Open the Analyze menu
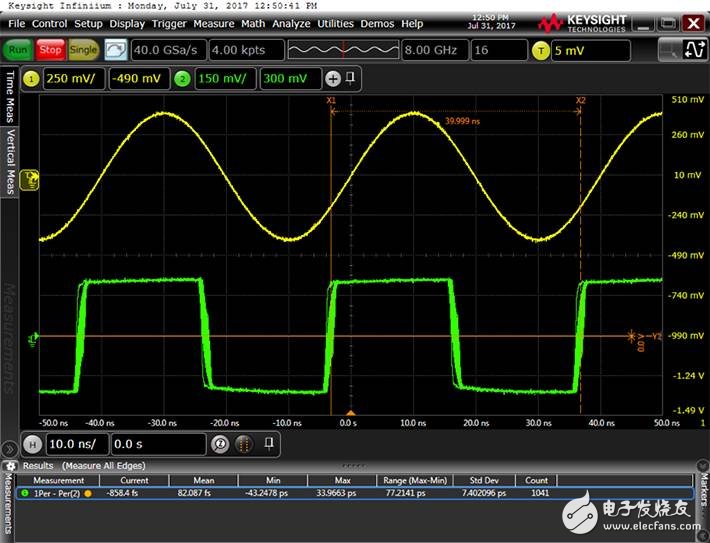The height and width of the screenshot is (543, 710). [291, 24]
